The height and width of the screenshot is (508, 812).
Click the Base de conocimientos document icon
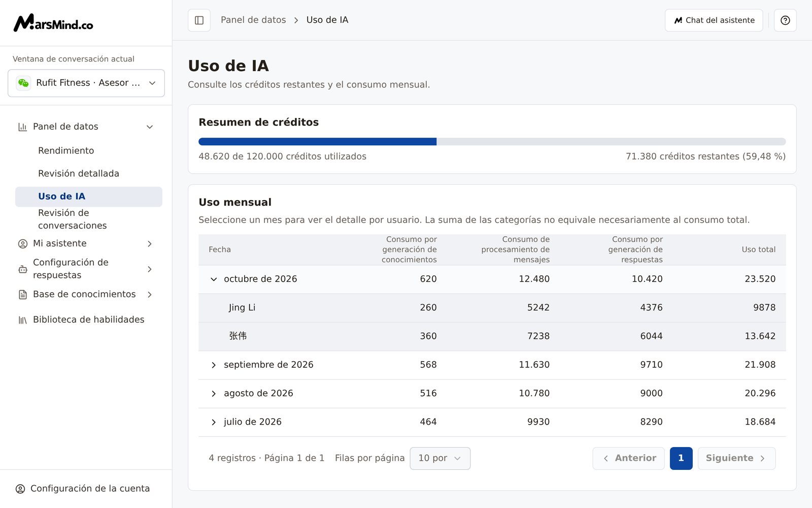click(23, 295)
